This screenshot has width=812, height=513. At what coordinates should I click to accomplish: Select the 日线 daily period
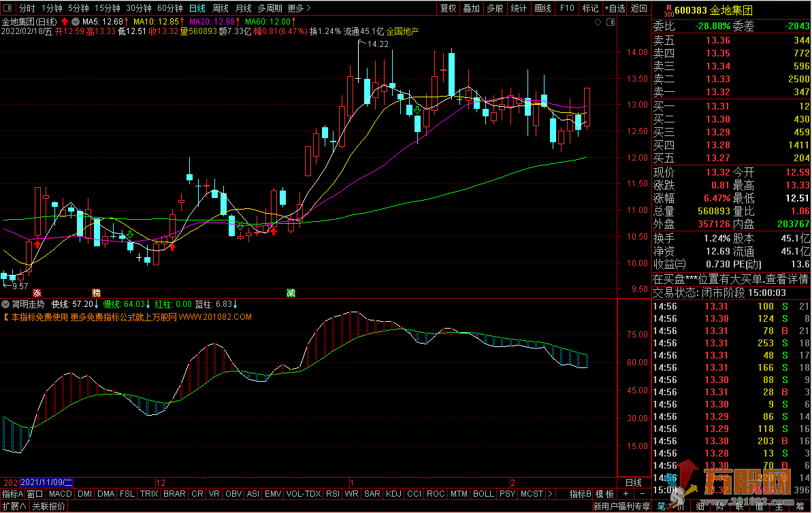pyautogui.click(x=197, y=8)
